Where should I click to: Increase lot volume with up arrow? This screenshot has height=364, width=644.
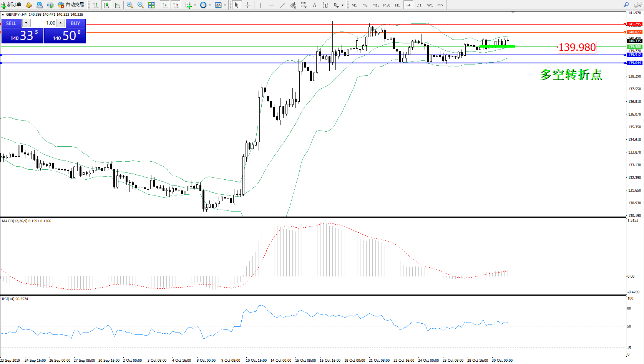click(x=60, y=23)
